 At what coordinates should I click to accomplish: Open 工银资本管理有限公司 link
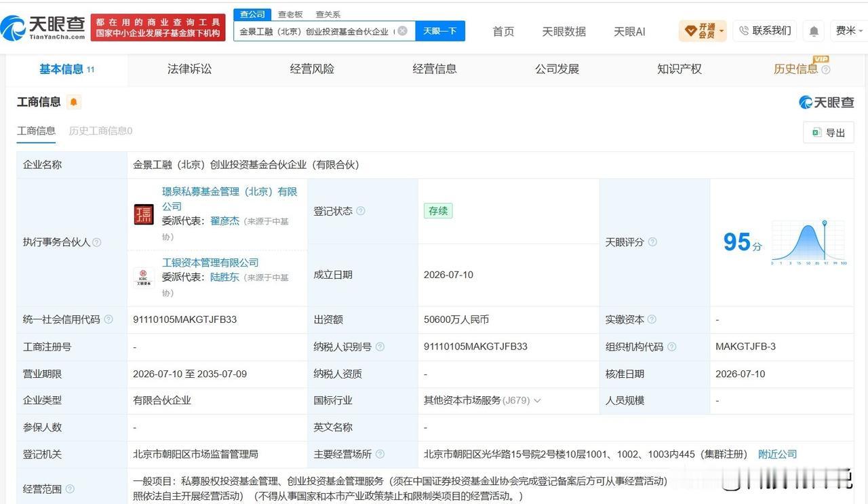click(210, 263)
